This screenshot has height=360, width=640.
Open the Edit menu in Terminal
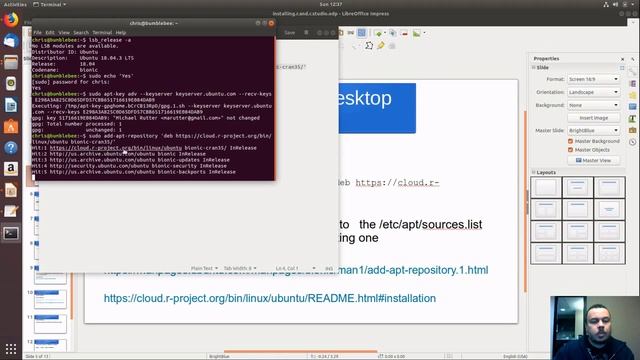(50, 32)
